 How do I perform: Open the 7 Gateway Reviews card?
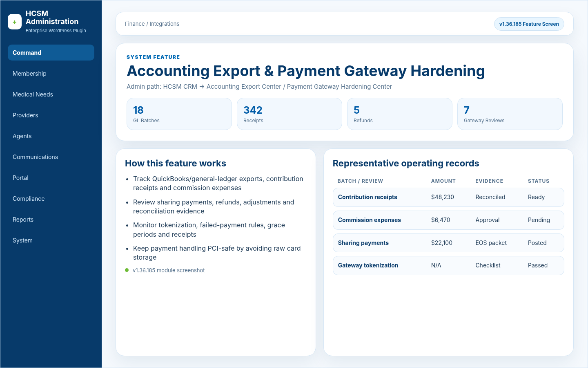coord(510,114)
